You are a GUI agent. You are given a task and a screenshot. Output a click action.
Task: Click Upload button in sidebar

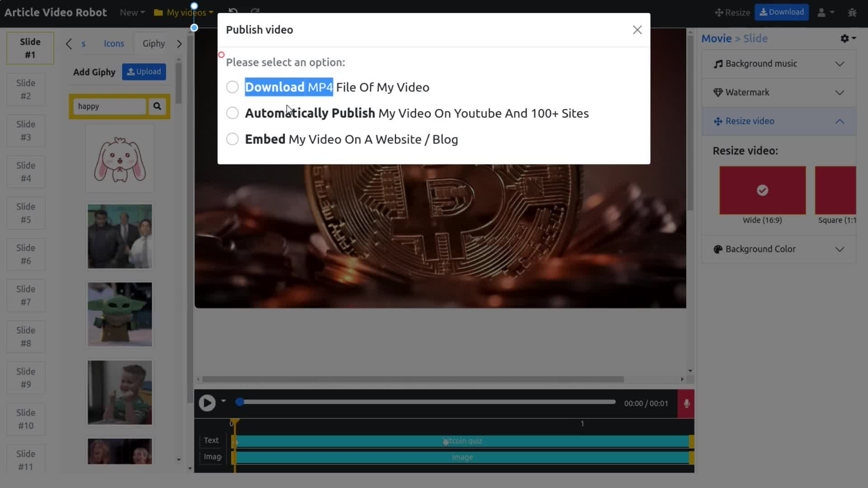click(144, 71)
